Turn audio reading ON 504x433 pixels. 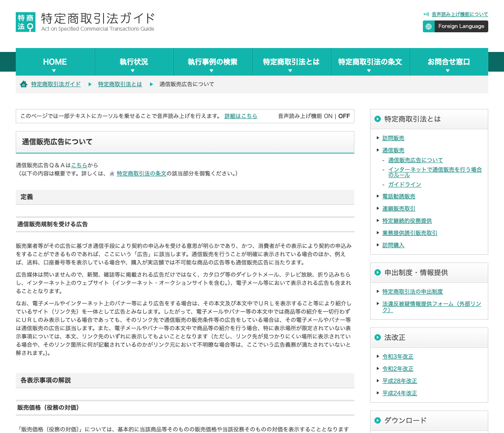pyautogui.click(x=328, y=116)
